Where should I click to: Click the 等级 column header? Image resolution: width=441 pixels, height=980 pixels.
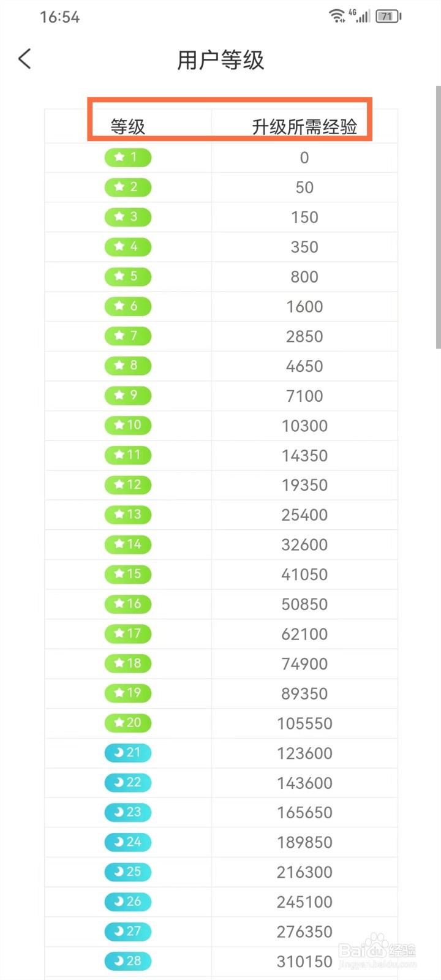coord(127,127)
